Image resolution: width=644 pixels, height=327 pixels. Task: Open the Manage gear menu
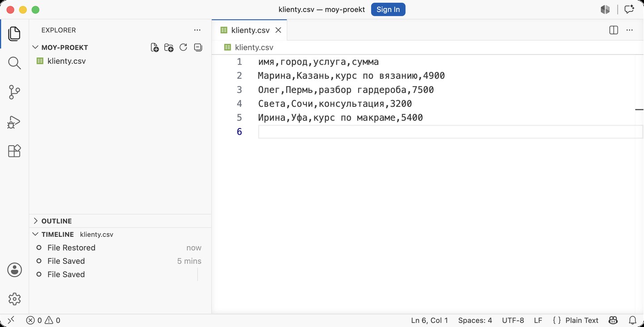[14, 299]
